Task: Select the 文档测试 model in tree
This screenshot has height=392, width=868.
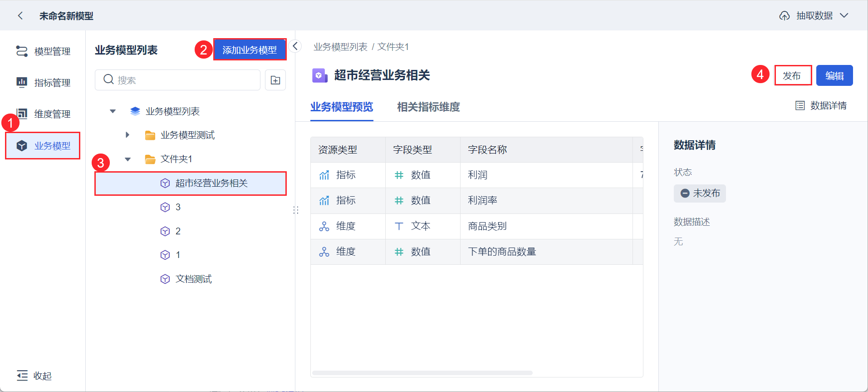Action: (x=193, y=279)
